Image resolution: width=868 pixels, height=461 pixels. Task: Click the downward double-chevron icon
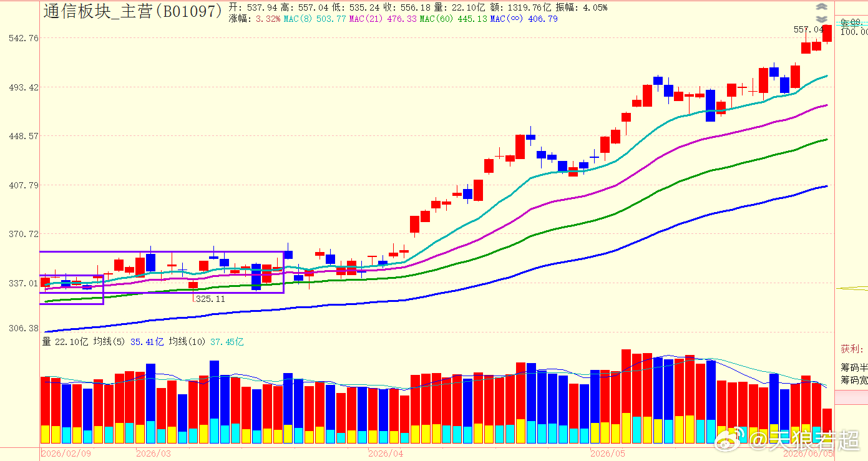tap(822, 19)
